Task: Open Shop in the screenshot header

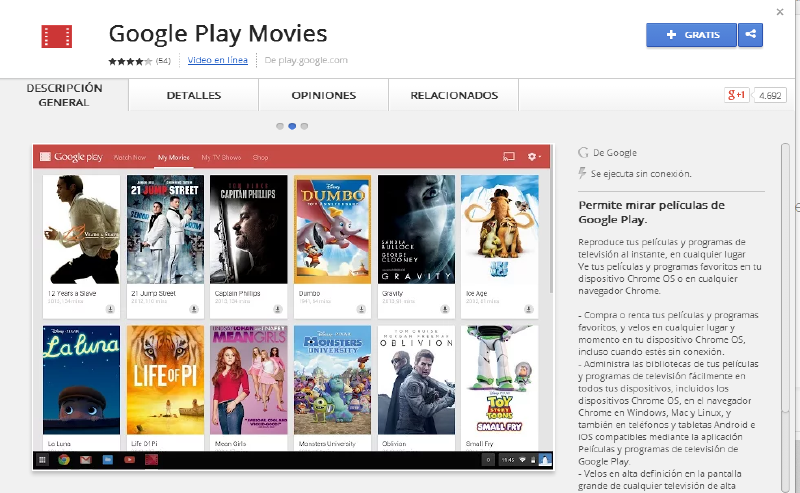Action: point(260,157)
